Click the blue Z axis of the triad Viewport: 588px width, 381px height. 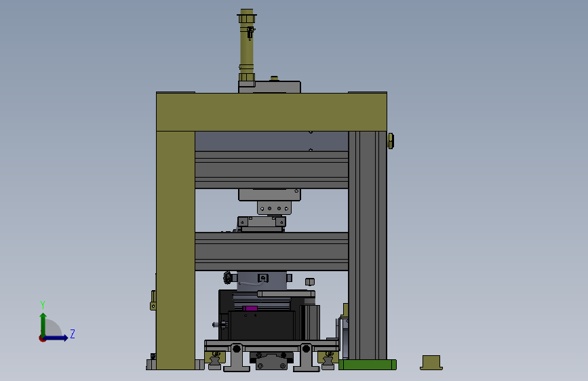pyautogui.click(x=56, y=338)
